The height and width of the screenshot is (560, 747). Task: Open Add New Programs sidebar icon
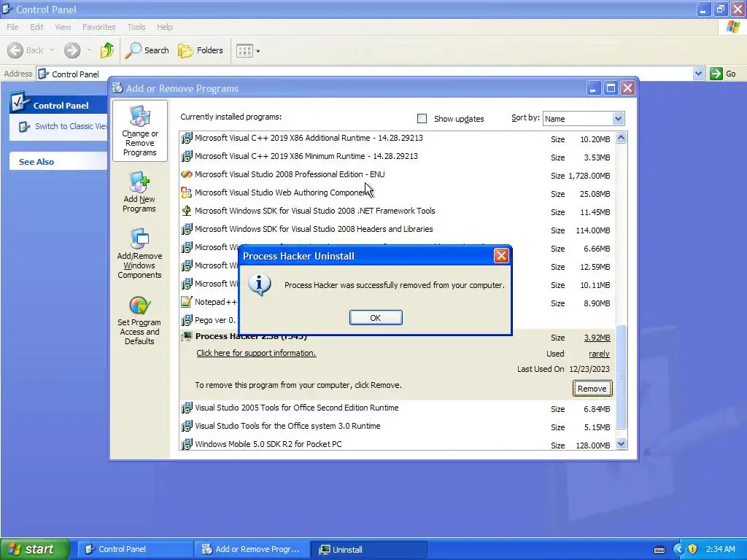[139, 192]
